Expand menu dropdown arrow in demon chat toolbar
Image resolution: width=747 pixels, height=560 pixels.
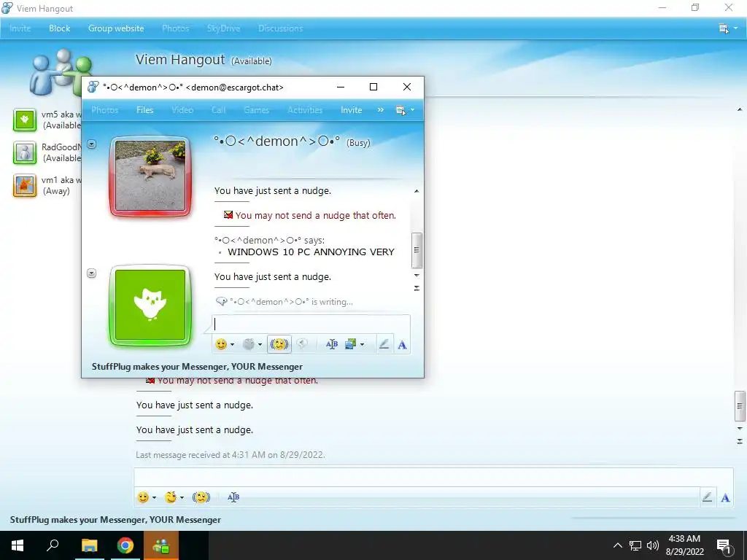pos(413,110)
